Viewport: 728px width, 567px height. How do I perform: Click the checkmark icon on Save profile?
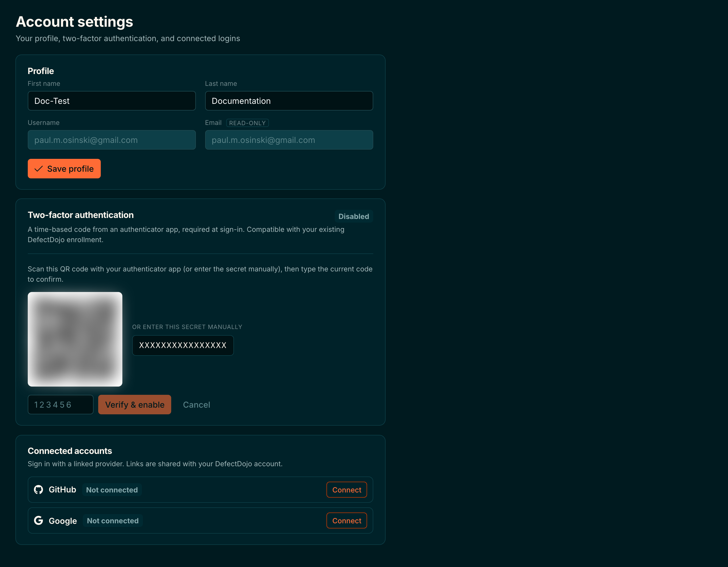click(39, 169)
